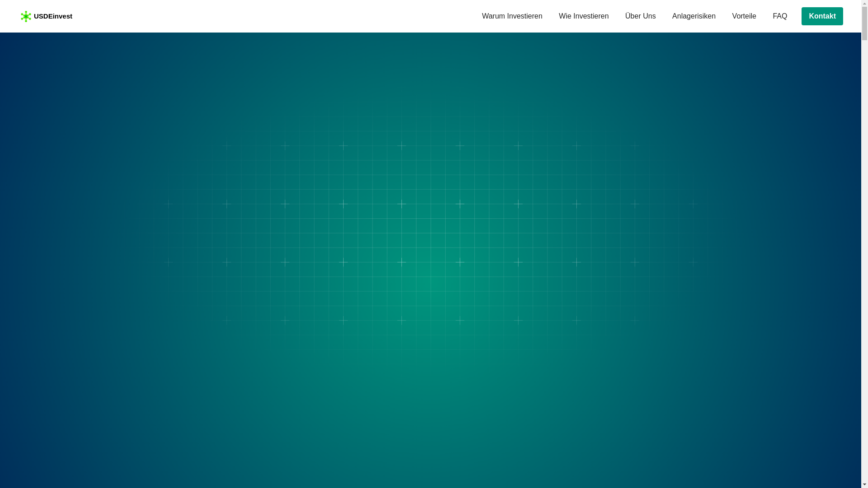
Task: Navigate to Anlagerisiken page
Action: coord(693,16)
